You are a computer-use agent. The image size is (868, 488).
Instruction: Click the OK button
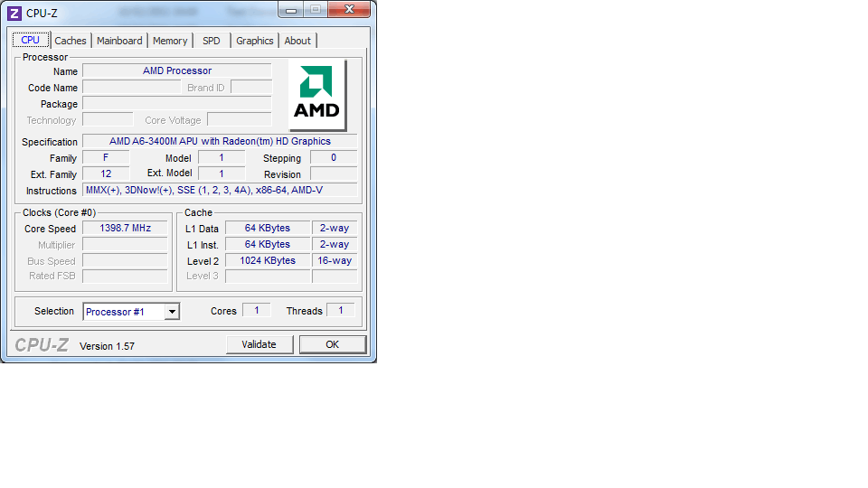(x=332, y=344)
